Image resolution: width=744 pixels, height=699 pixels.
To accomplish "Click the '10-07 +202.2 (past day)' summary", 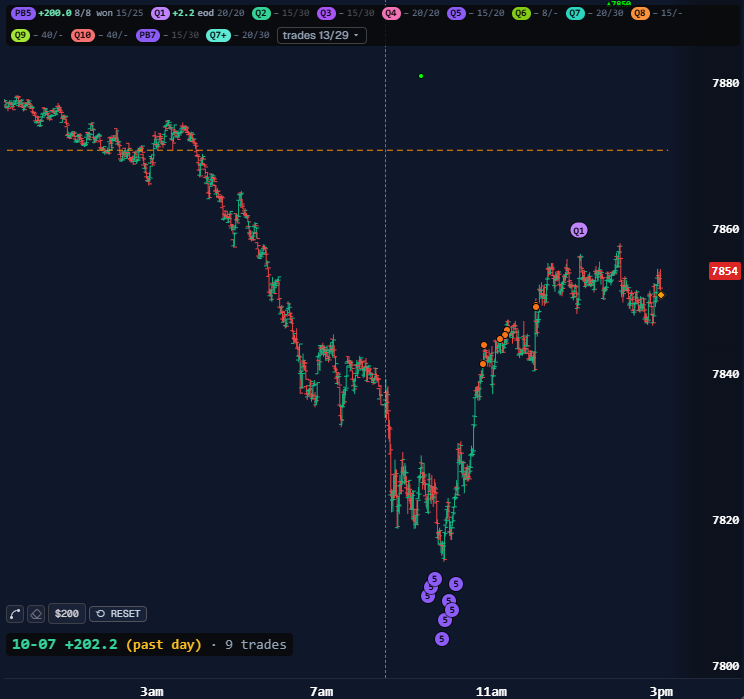I will pos(106,645).
